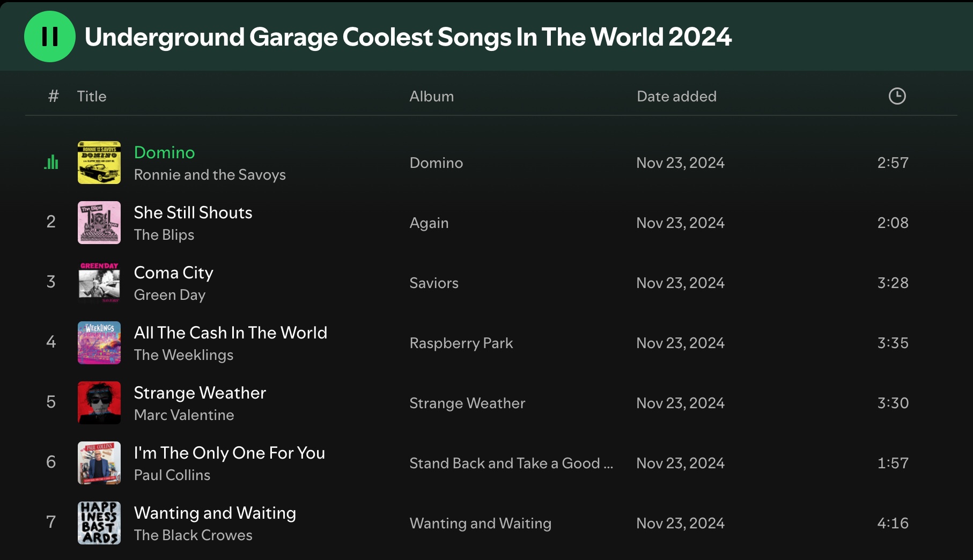
Task: Select I'm The Only One For You
Action: [230, 453]
